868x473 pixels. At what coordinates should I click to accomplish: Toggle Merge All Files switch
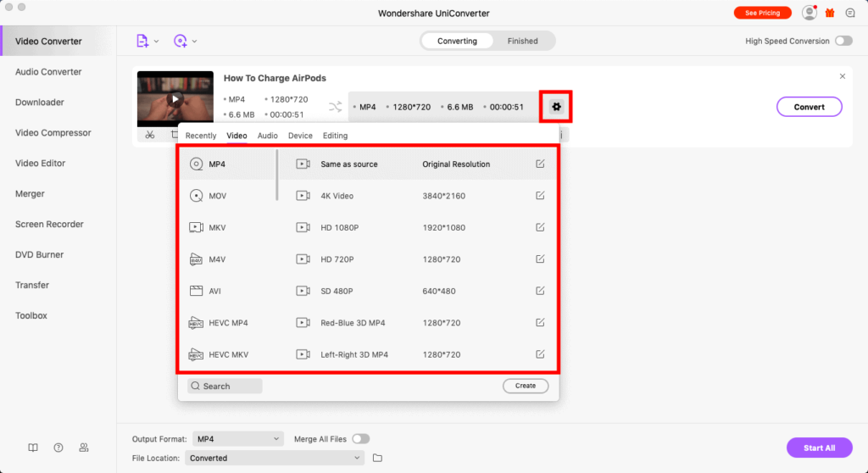(361, 438)
